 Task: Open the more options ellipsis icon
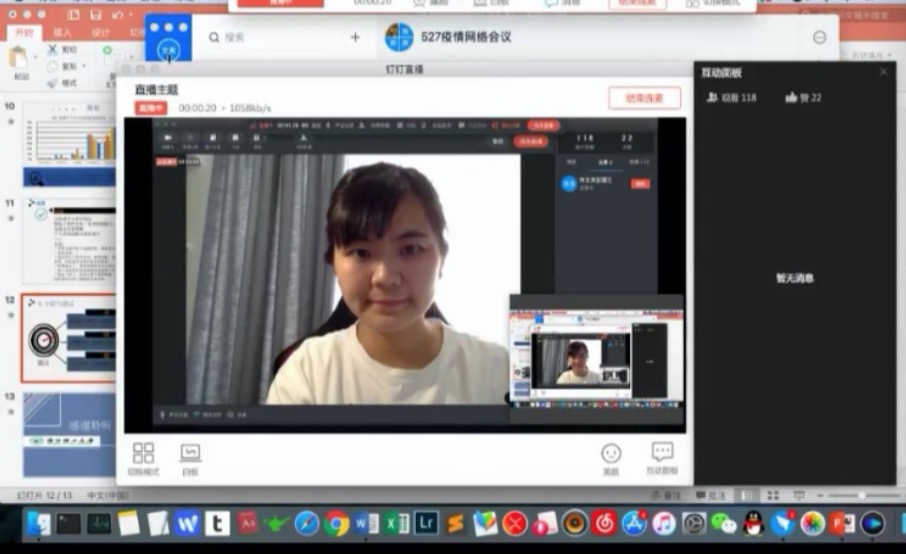pos(819,38)
